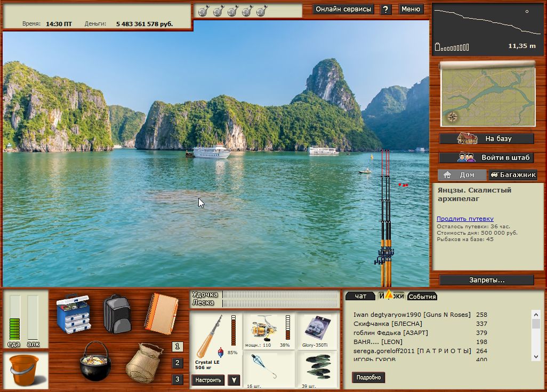
Task: Click the Подробно button
Action: [x=368, y=378]
